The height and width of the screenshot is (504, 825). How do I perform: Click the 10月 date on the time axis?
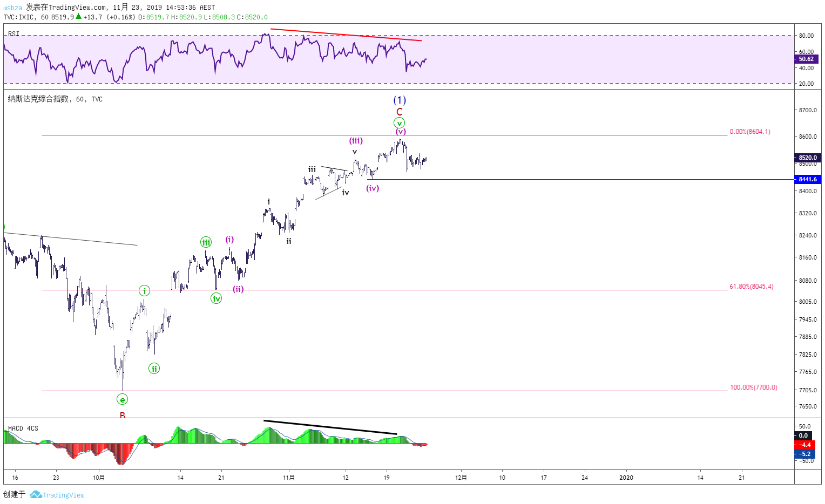coord(98,478)
